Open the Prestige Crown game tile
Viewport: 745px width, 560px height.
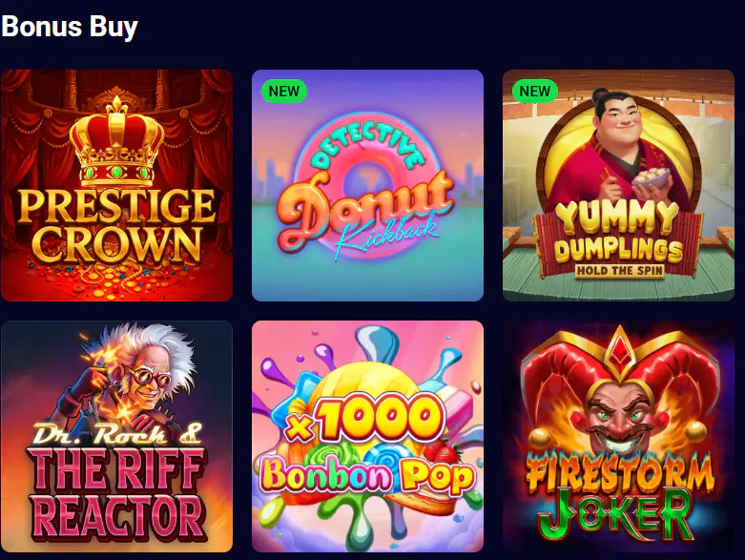pyautogui.click(x=117, y=185)
